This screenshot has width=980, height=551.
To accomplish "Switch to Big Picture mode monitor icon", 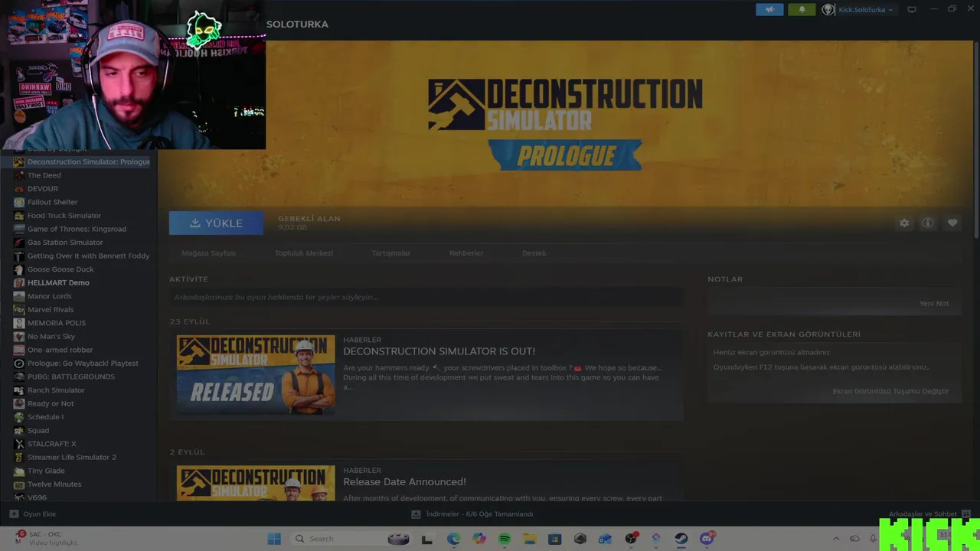I will 912,10.
